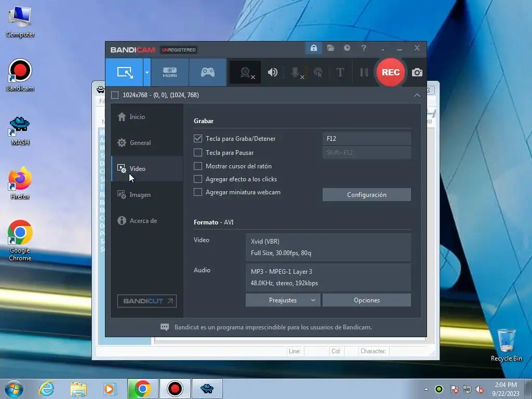Screen dimensions: 532x399
Task: Open the scheduled recording clock icon
Action: point(347,48)
